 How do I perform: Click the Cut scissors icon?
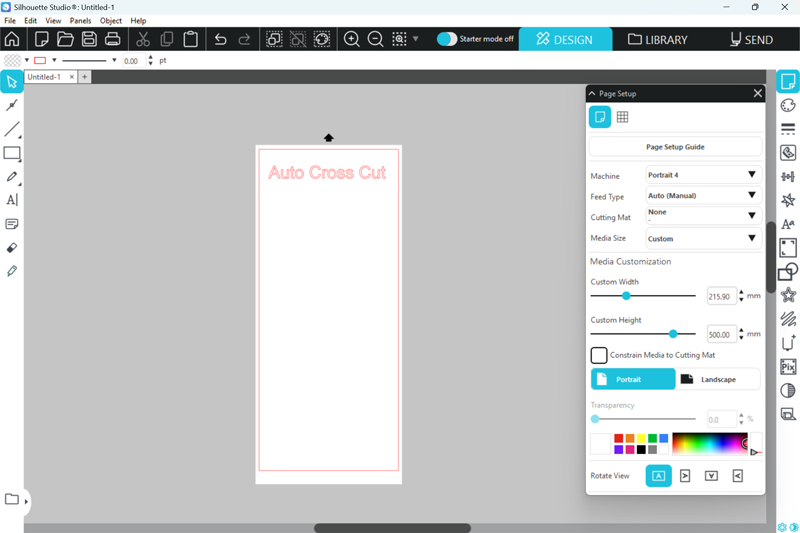(x=143, y=40)
